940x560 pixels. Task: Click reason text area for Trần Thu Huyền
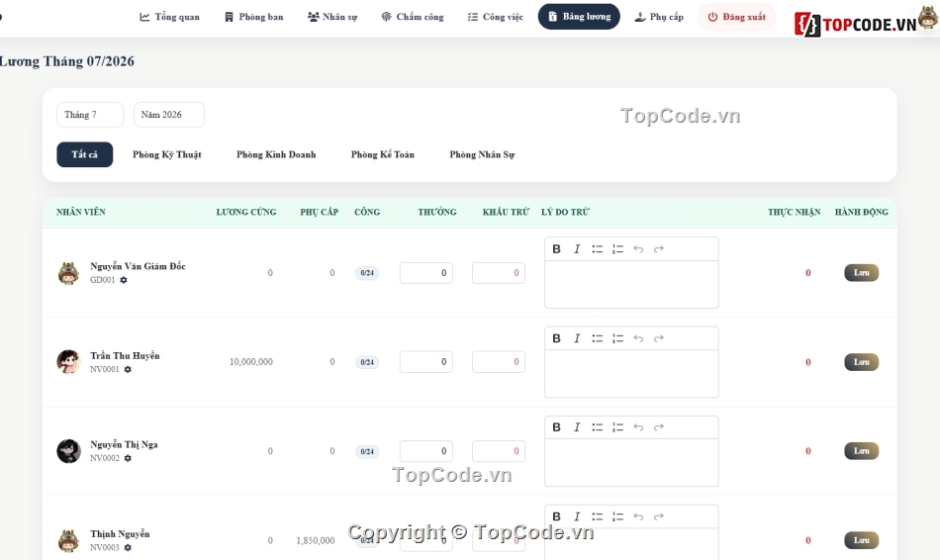click(x=631, y=374)
